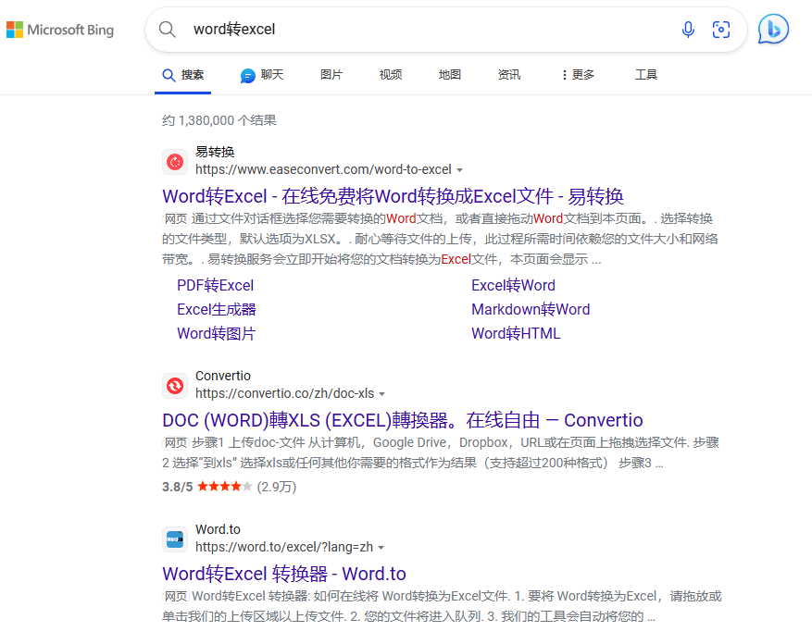Click the dots icon beside 更多
The image size is (812, 644).
point(567,75)
